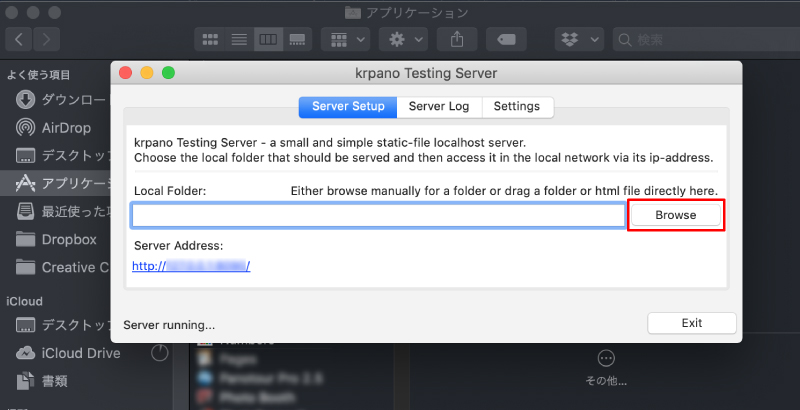
Task: Open the gear action dropdown menu
Action: point(406,40)
